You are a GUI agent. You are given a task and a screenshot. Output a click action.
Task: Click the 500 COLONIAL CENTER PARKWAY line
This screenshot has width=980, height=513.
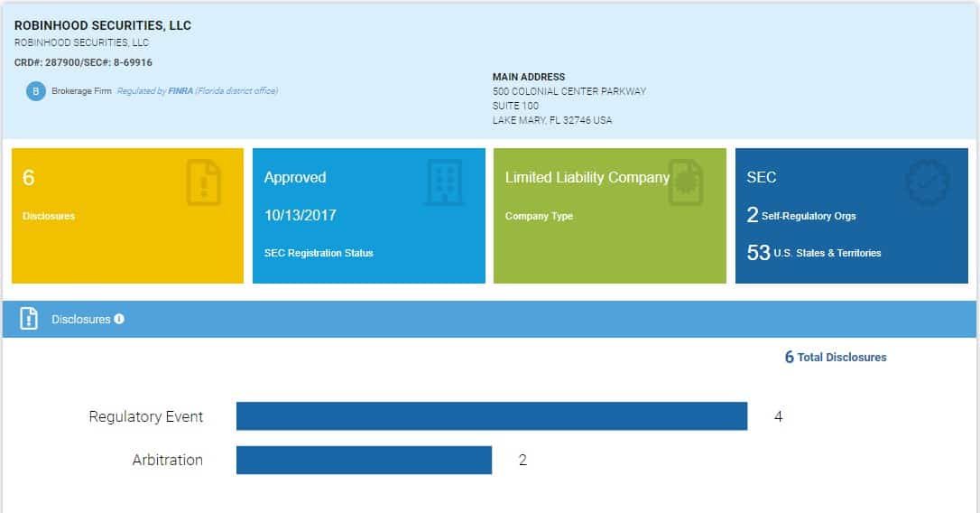click(569, 91)
